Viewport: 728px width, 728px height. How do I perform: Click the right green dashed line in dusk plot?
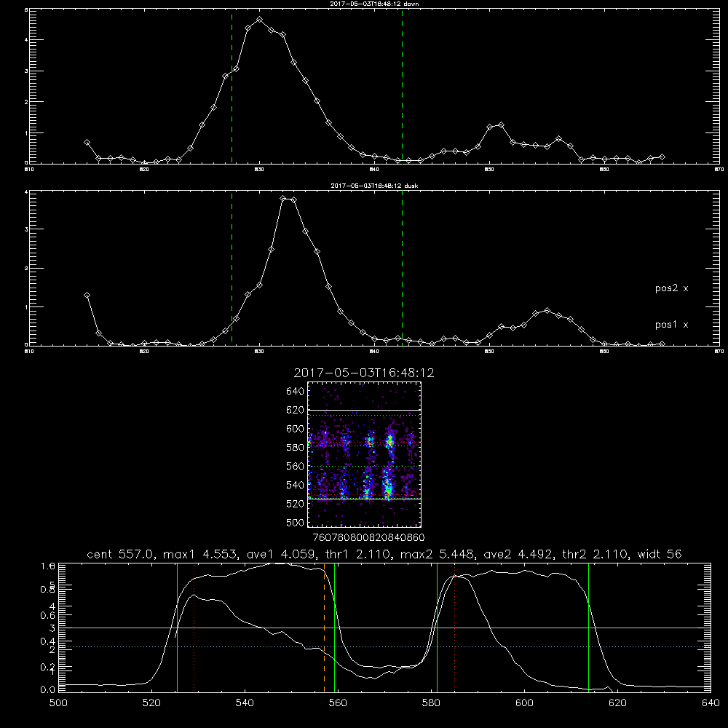tap(402, 268)
